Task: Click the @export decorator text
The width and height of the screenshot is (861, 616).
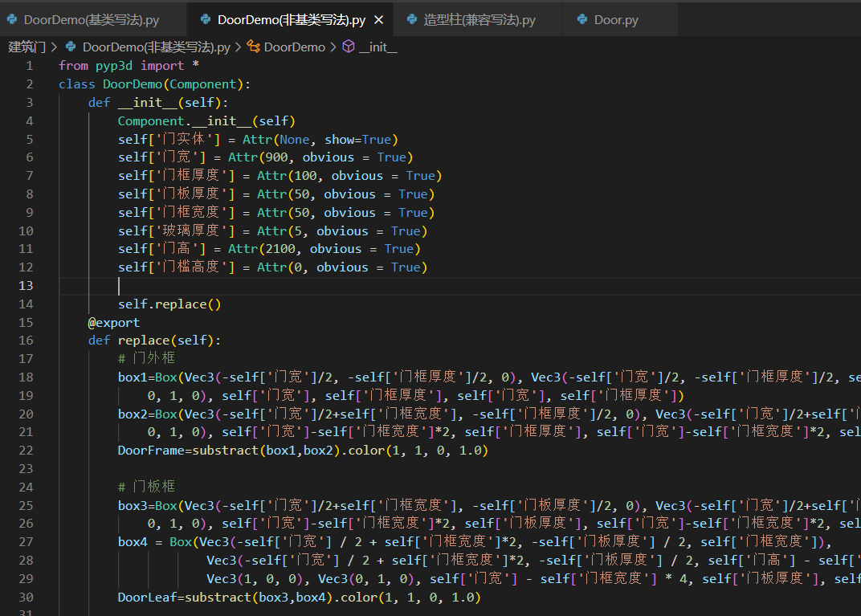Action: click(x=113, y=322)
